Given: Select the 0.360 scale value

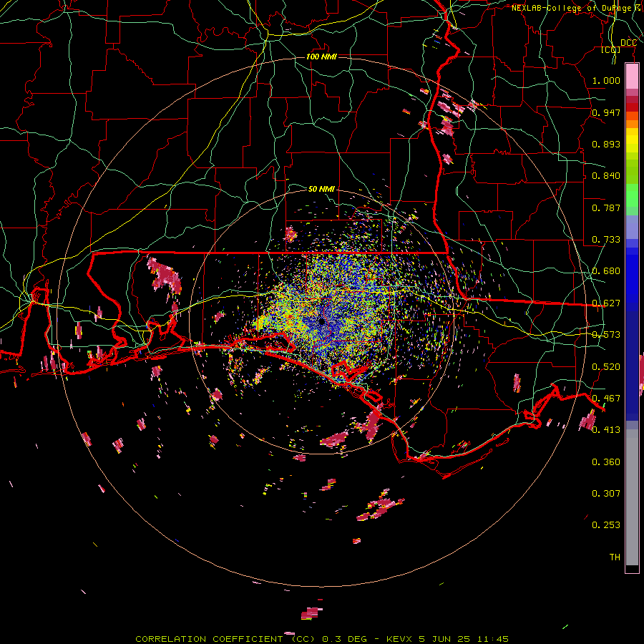Looking at the screenshot, I should (606, 462).
